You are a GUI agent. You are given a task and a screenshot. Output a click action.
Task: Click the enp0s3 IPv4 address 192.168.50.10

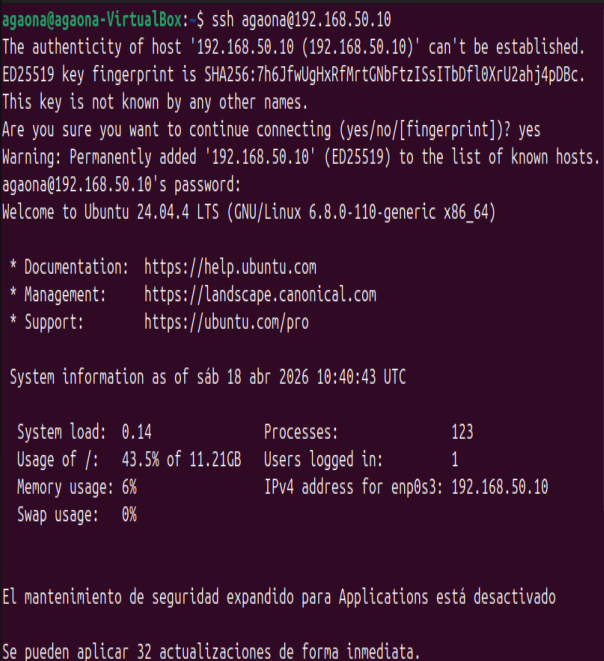coord(499,488)
